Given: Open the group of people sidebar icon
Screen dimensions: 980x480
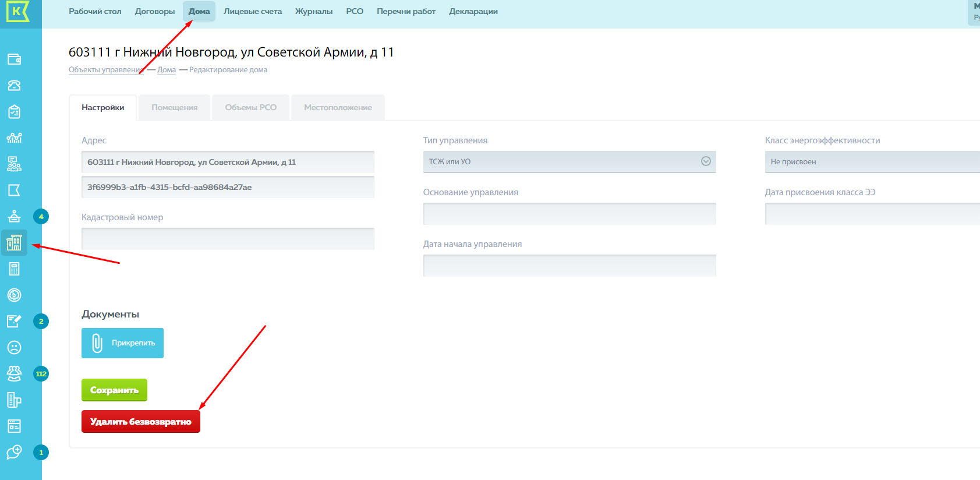Looking at the screenshot, I should tap(14, 374).
